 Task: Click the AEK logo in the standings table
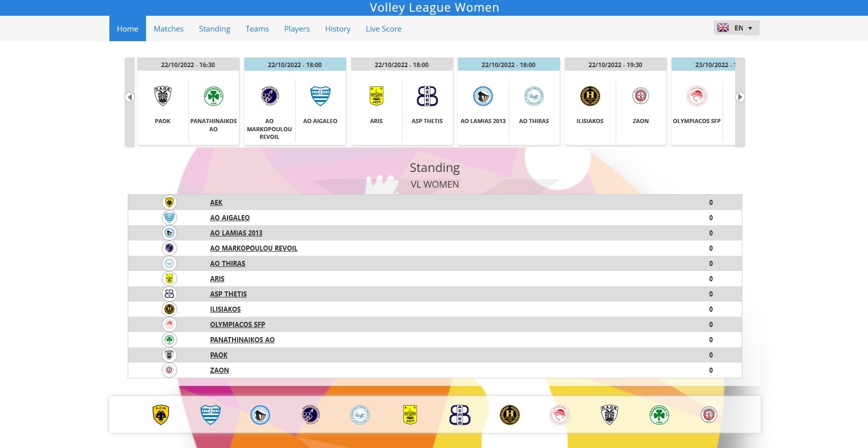coord(169,202)
